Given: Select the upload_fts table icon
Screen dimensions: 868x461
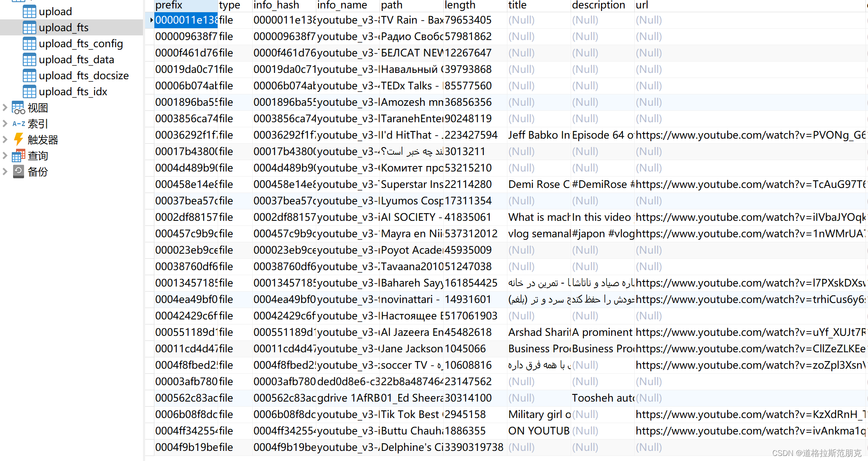Looking at the screenshot, I should [x=29, y=27].
